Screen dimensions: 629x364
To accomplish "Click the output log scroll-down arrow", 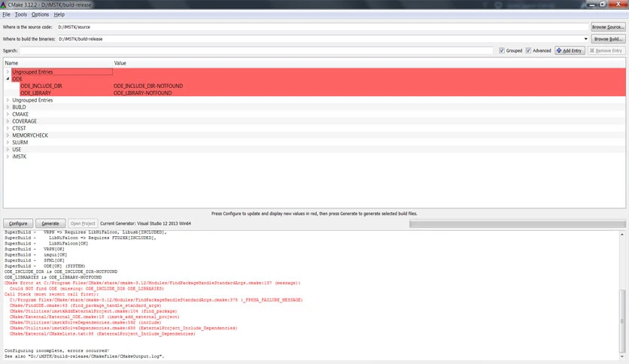I will tap(622, 356).
